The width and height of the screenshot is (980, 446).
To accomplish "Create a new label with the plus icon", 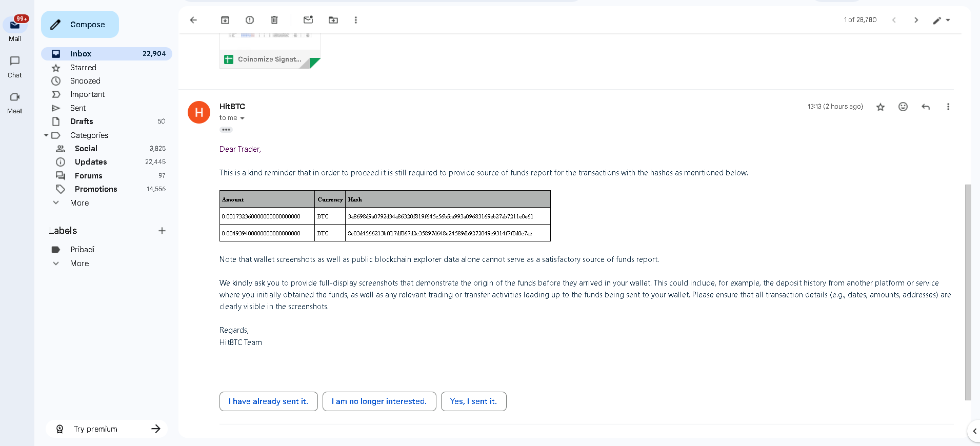I will point(162,231).
